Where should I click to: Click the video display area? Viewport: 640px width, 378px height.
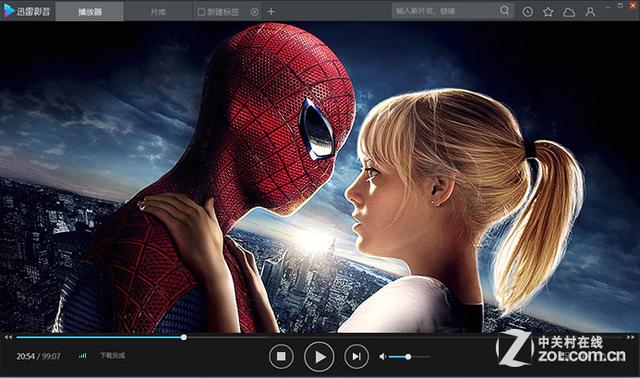click(x=320, y=177)
